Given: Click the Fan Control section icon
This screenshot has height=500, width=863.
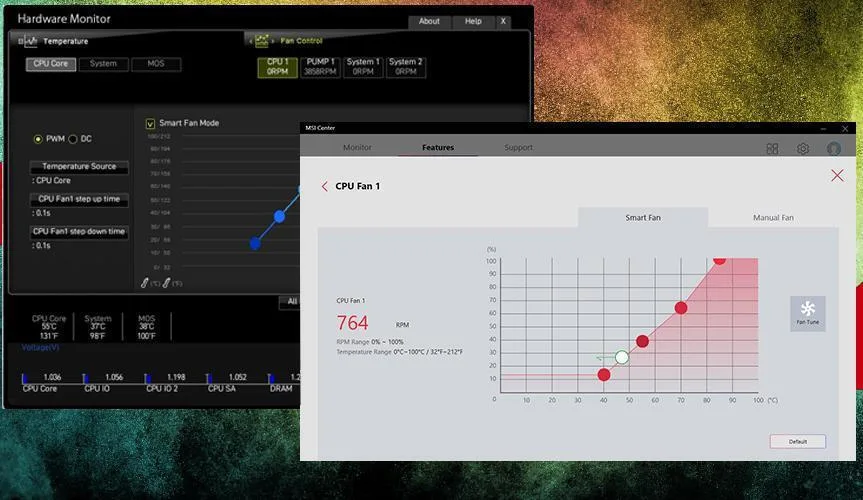Looking at the screenshot, I should point(262,41).
